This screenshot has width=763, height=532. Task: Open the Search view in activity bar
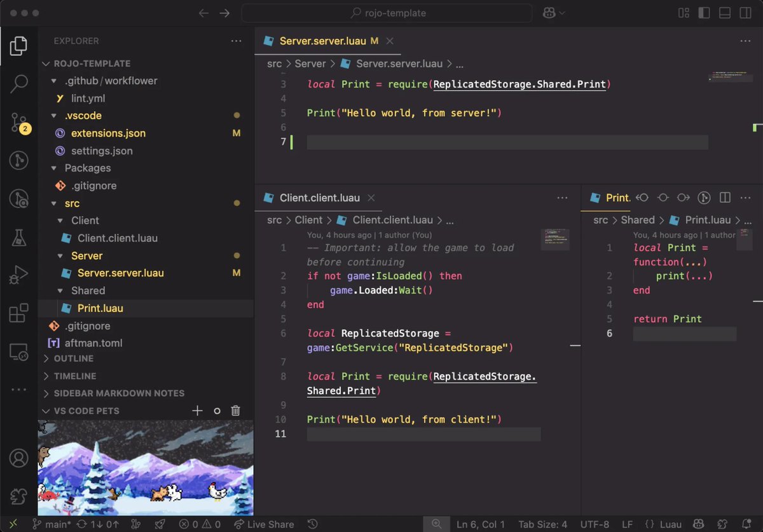click(19, 84)
